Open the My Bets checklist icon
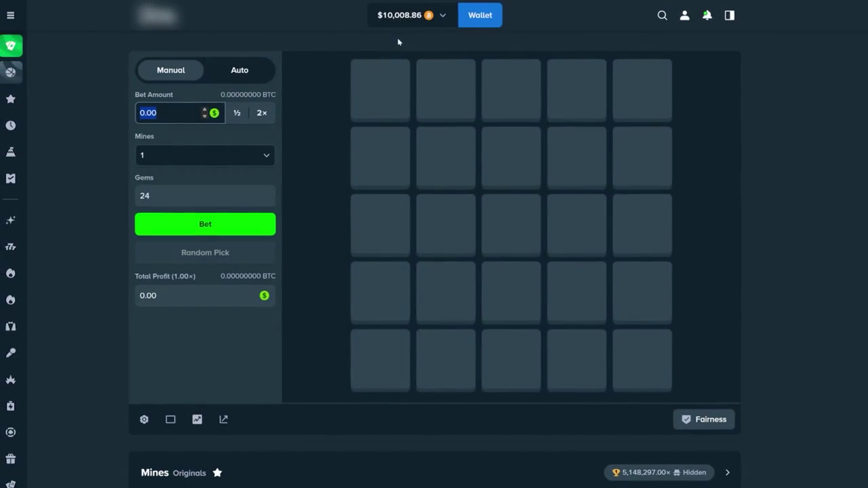This screenshot has height=488, width=868. tap(11, 178)
